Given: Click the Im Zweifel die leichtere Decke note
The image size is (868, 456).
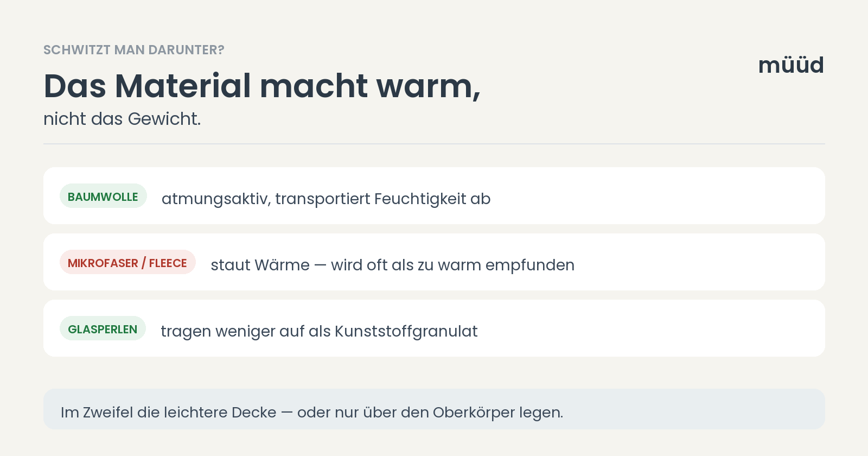Looking at the screenshot, I should click(x=434, y=409).
